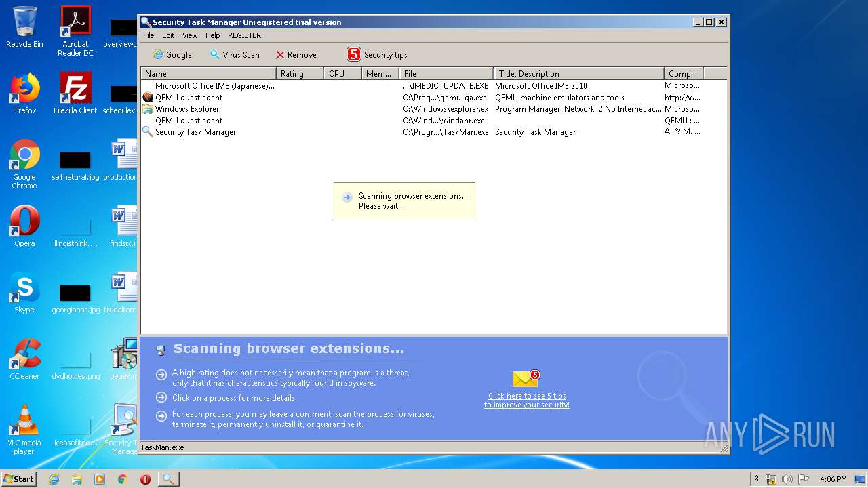Image resolution: width=868 pixels, height=488 pixels.
Task: Click Security Task Manager taskbar button
Action: (x=168, y=479)
